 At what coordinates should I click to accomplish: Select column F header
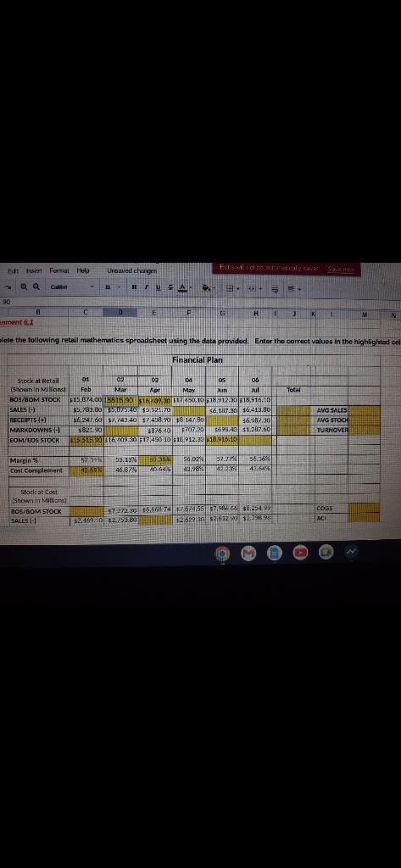pos(188,313)
